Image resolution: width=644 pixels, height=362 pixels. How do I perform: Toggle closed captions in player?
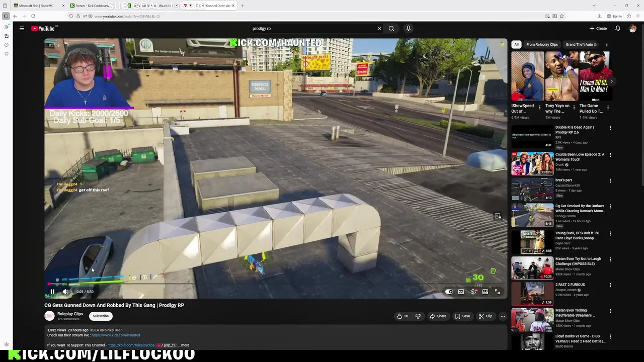click(x=461, y=292)
